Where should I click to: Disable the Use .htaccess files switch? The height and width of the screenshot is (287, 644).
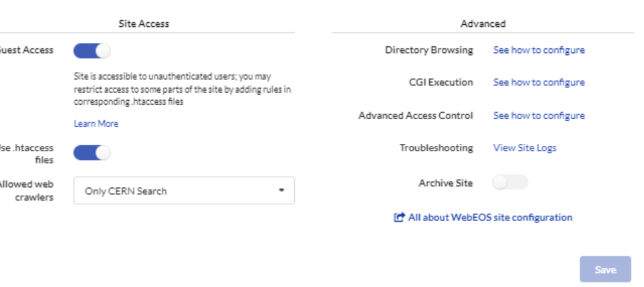point(92,153)
